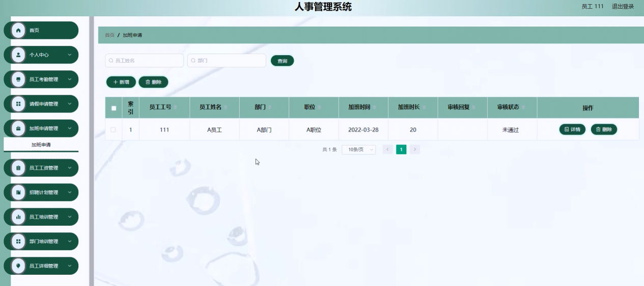Screen dimensions: 644x286
Task: Sort by the 审核状态 column arrows
Action: (523, 108)
